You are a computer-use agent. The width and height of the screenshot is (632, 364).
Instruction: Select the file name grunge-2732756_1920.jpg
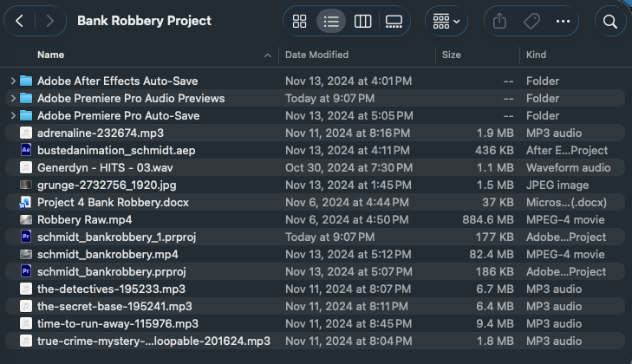pyautogui.click(x=107, y=185)
